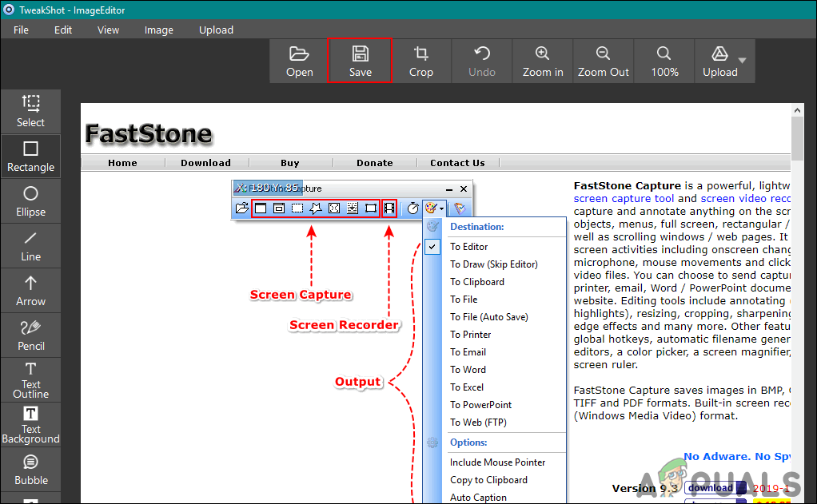Choose the Line drawing tool
This screenshot has height=504, width=817.
(30, 246)
